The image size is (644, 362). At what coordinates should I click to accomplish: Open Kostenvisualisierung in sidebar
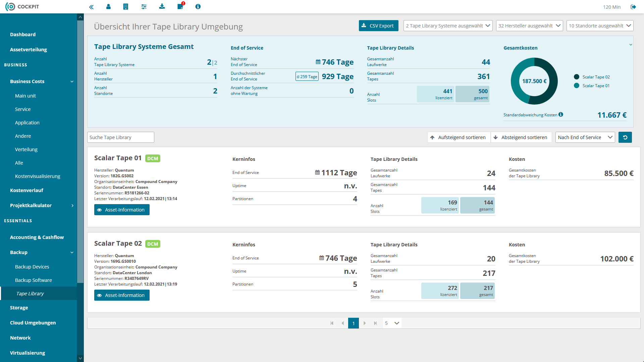tap(38, 176)
